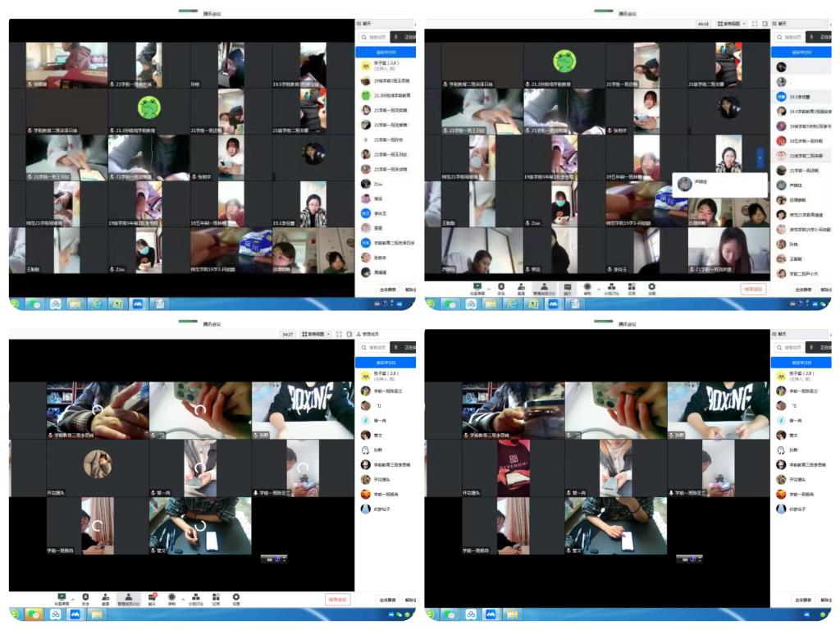
Task: Click red End Meeting (结束会议) in bottom-left window
Action: [337, 600]
